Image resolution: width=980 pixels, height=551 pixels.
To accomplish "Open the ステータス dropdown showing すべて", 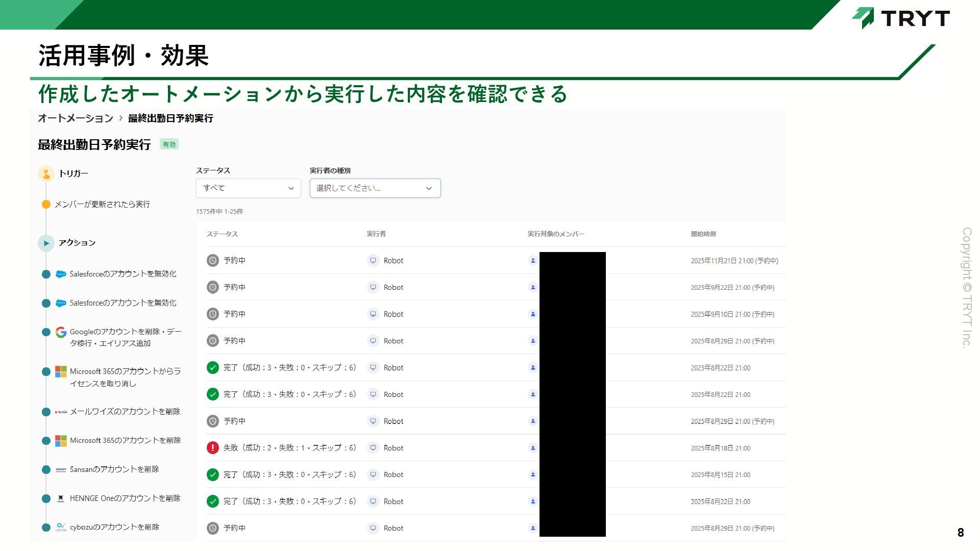I will [248, 188].
